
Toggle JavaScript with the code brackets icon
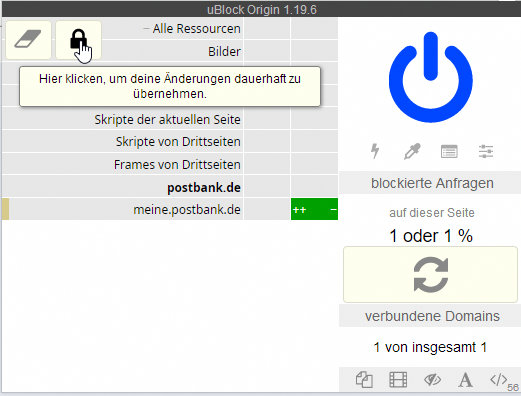[x=499, y=380]
